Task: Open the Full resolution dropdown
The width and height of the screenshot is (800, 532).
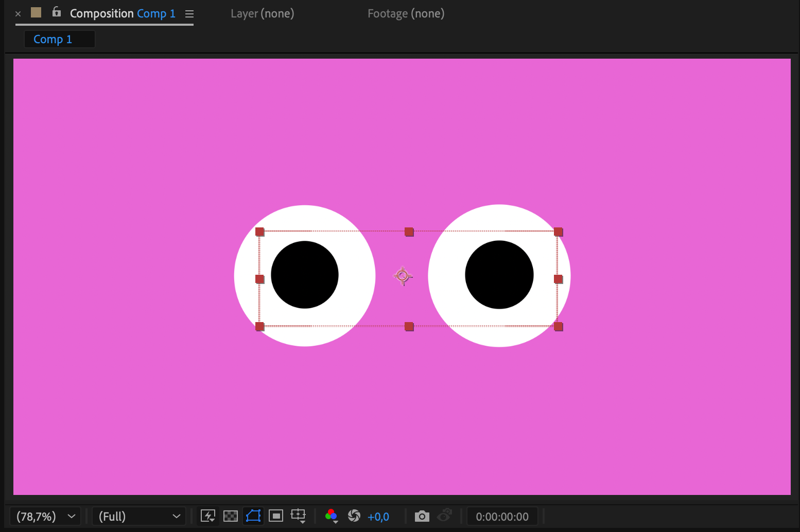Action: pyautogui.click(x=139, y=517)
